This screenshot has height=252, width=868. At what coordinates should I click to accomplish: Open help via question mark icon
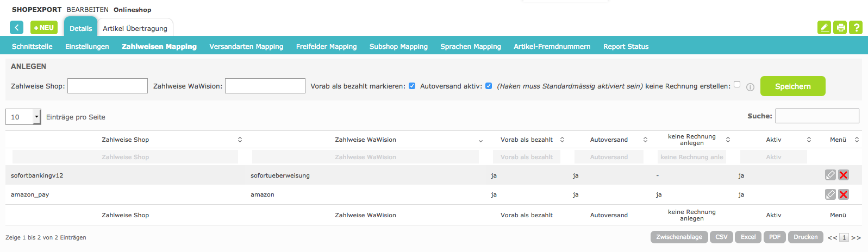(856, 28)
